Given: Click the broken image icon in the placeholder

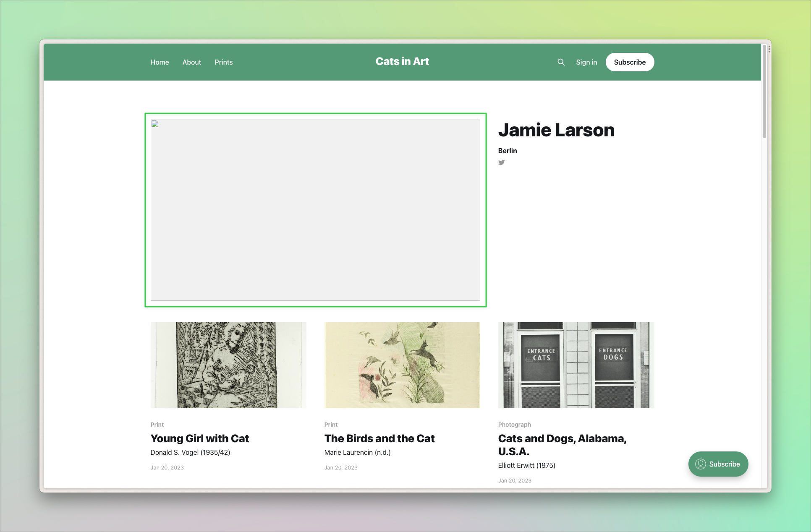Looking at the screenshot, I should coord(155,123).
